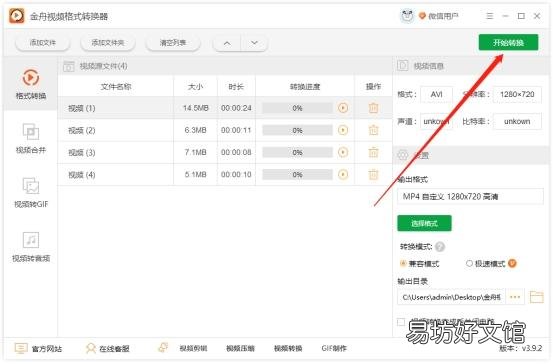This screenshot has width=553, height=364.
Task: Click the 大小 column header
Action: coord(195,86)
